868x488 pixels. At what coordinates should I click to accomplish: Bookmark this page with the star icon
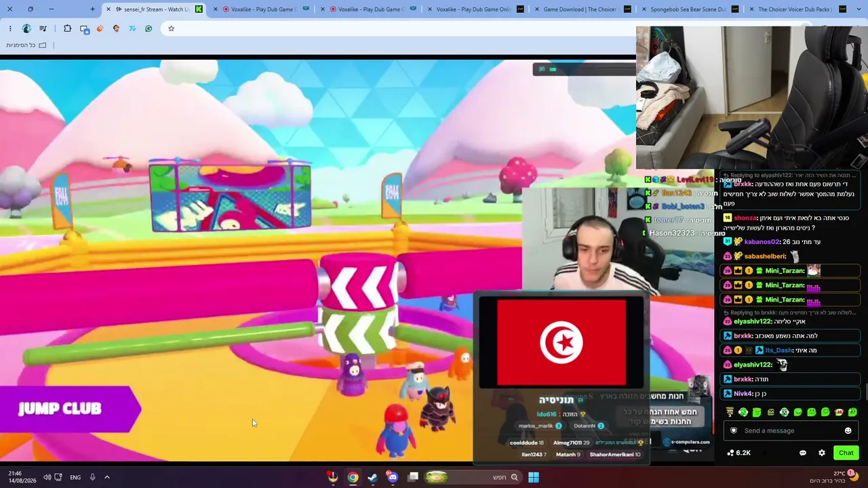(171, 28)
